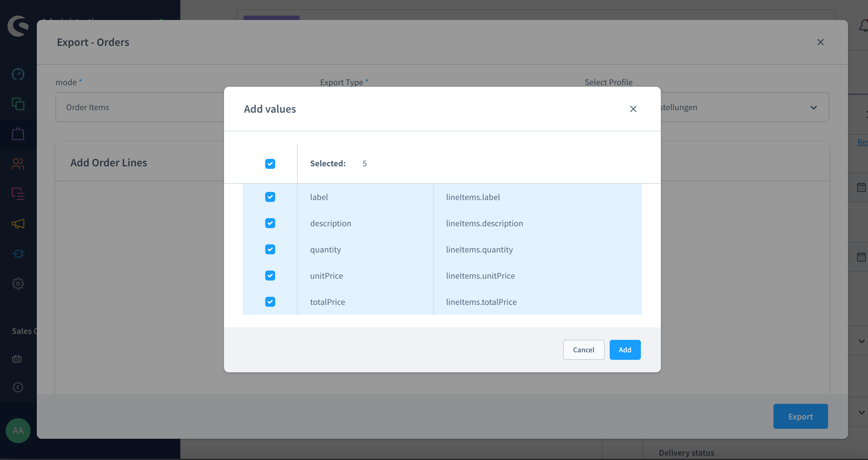The image size is (868, 460).
Task: Click the partially visible Reset link
Action: 862,142
